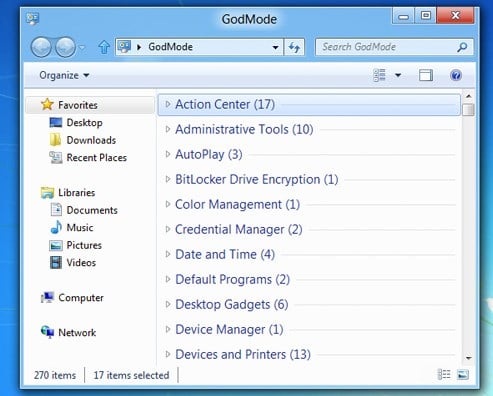Collapse Default Programs (2) group
This screenshot has width=493, height=396.
point(168,279)
